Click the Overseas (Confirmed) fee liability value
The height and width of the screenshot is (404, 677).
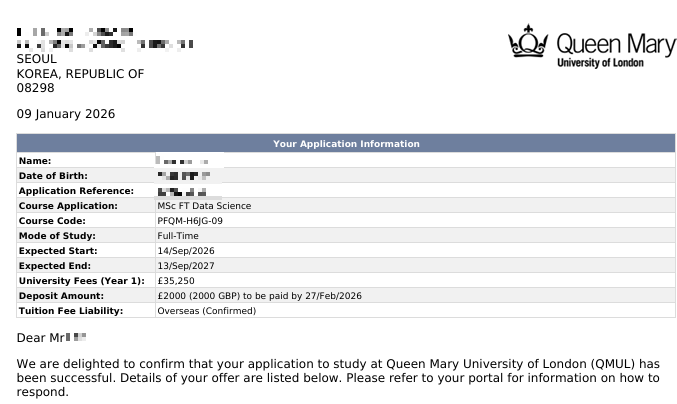(206, 311)
